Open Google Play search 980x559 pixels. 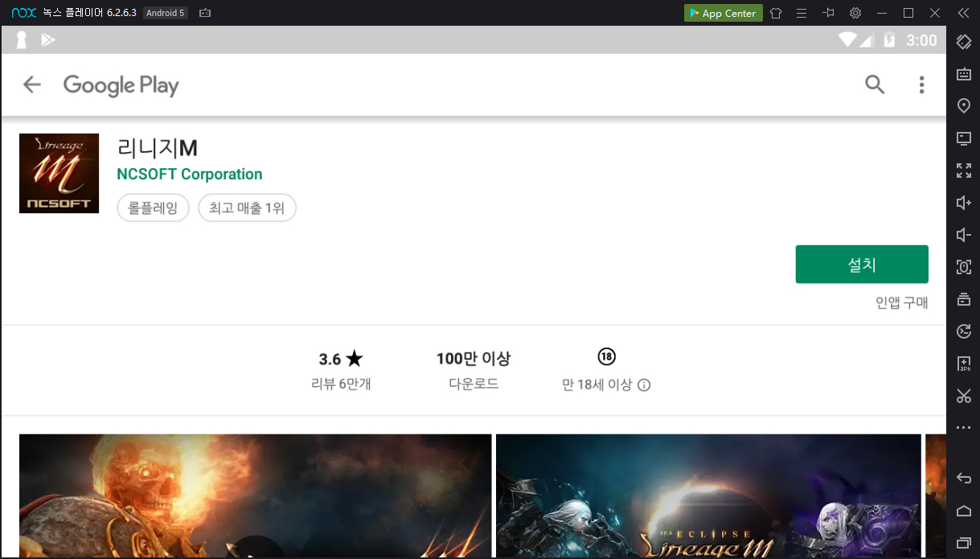875,84
